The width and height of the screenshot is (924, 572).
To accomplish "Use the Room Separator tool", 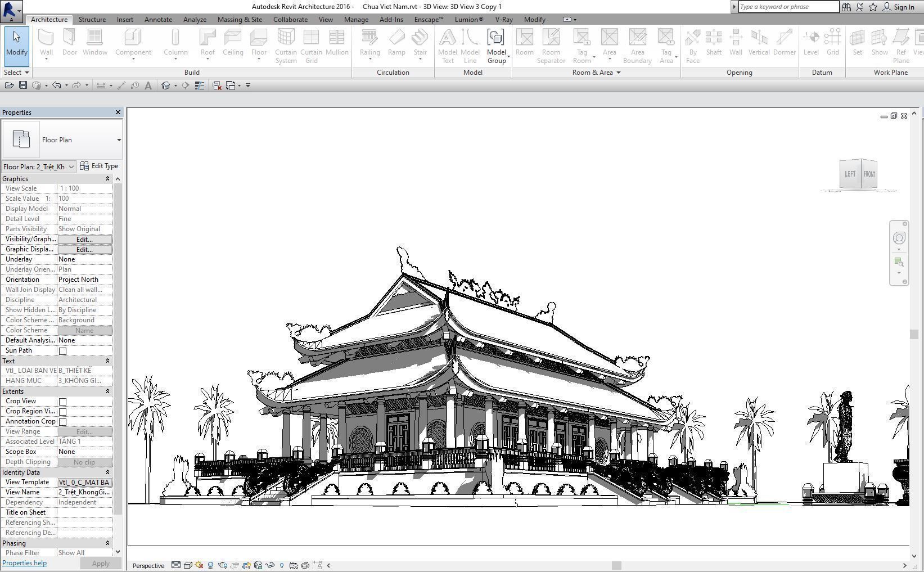I will click(551, 46).
